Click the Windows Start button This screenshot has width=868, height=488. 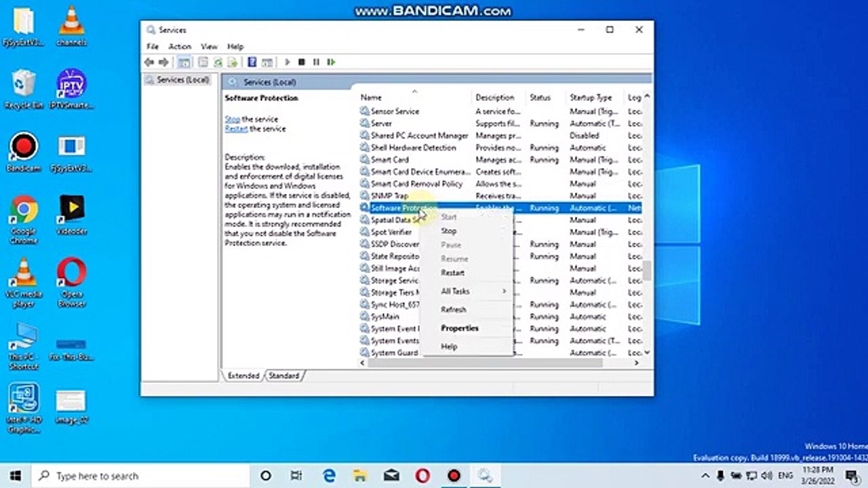coord(15,476)
